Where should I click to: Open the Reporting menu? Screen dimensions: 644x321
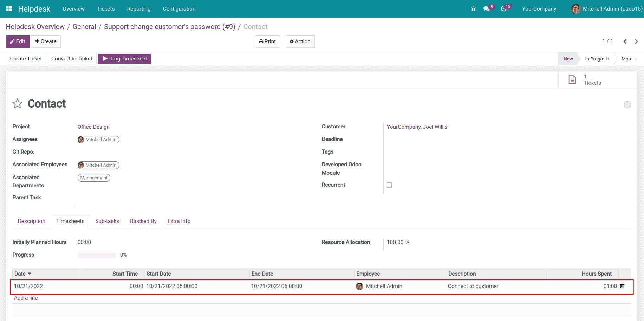click(x=138, y=8)
